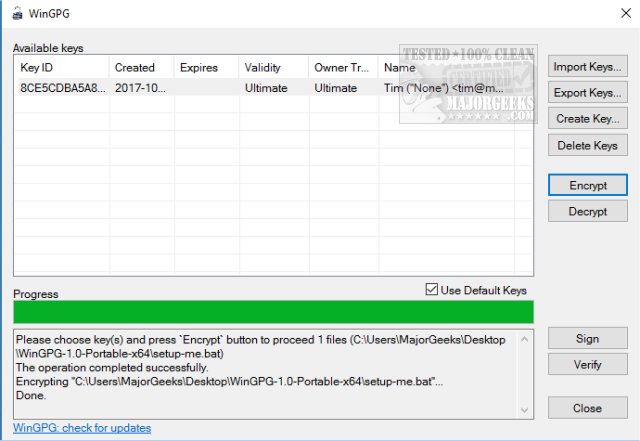
Task: Click the Encrypt button
Action: (587, 185)
